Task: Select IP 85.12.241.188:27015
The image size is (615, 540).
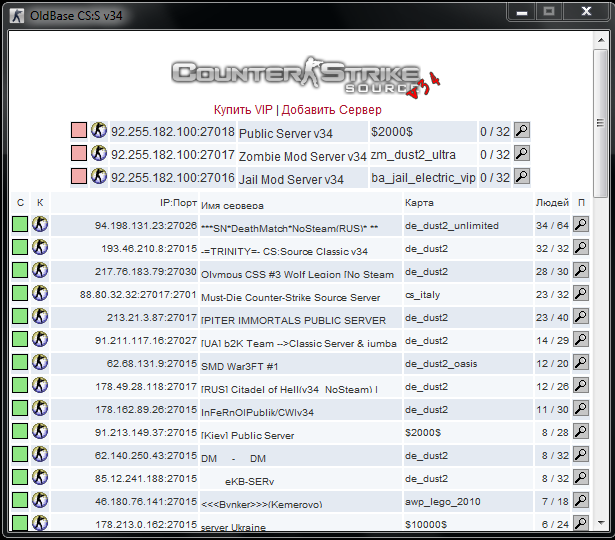Action: pos(146,479)
